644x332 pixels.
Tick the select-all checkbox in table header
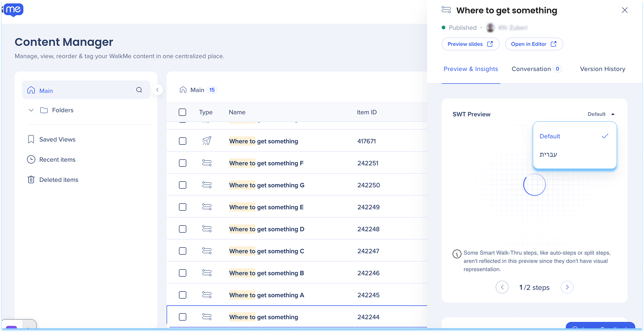click(x=183, y=112)
